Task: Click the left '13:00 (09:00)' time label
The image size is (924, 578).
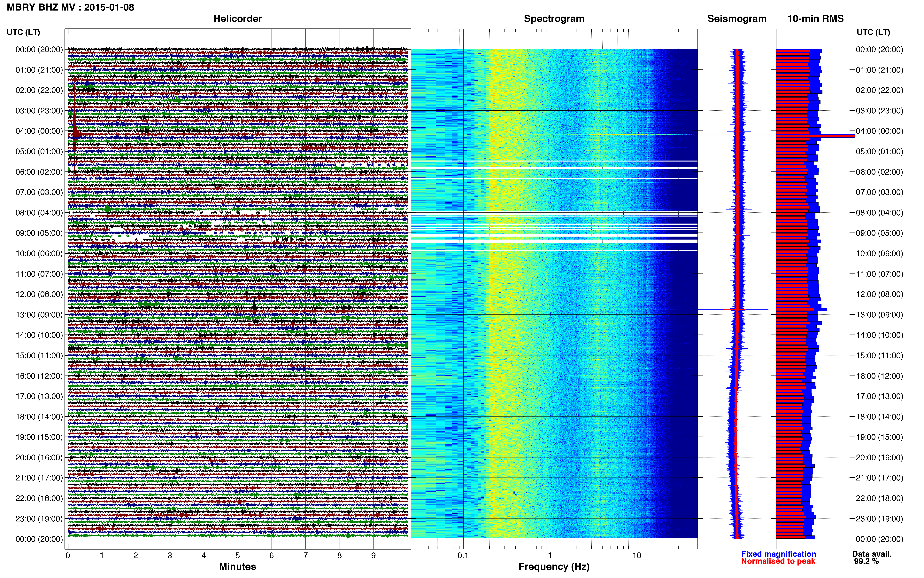Action: point(39,315)
